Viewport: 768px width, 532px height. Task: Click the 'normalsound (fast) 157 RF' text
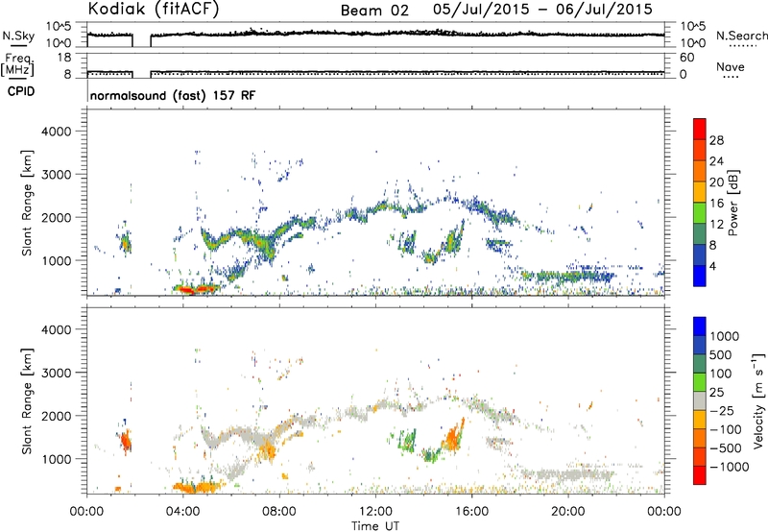[173, 95]
